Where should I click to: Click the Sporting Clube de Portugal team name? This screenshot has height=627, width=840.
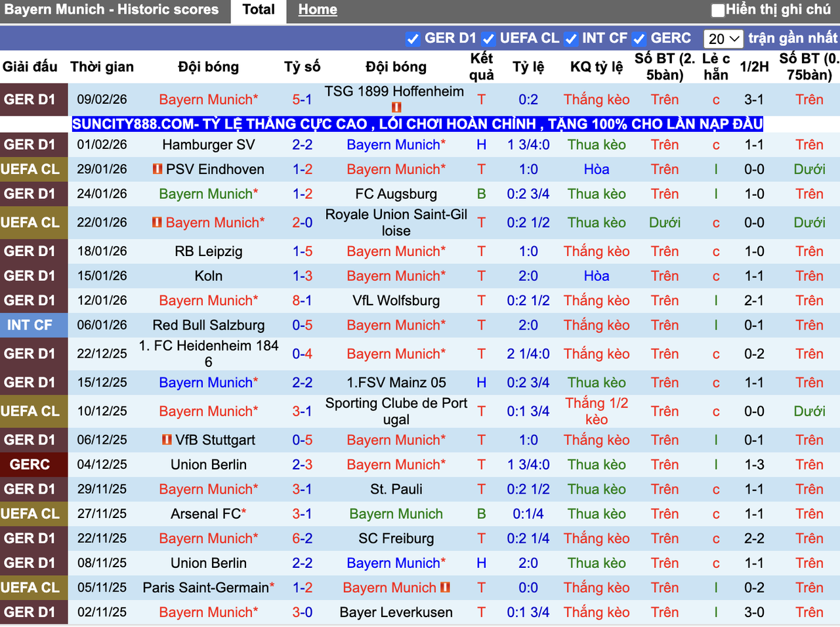point(396,412)
